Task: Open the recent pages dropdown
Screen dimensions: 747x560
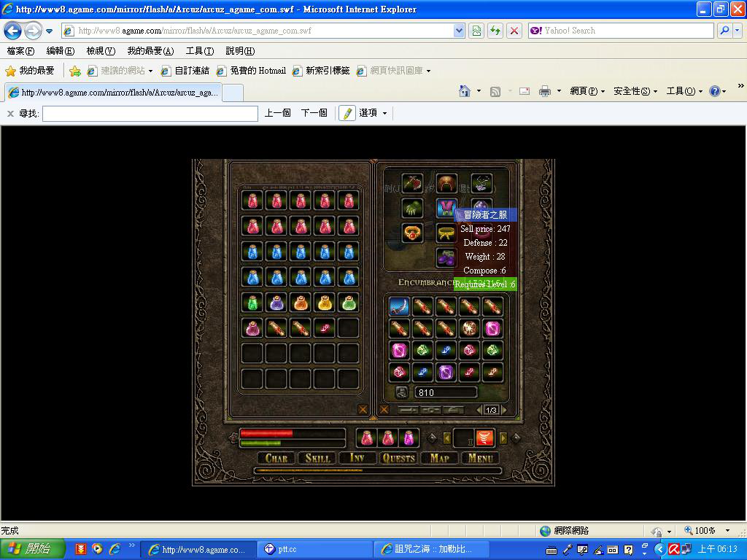Action: coord(49,31)
